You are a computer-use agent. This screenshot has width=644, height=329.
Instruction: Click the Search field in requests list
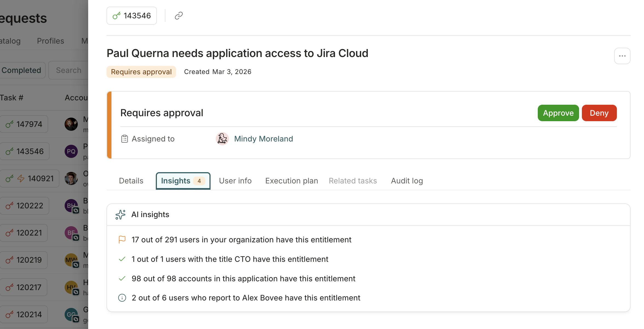[x=68, y=70]
